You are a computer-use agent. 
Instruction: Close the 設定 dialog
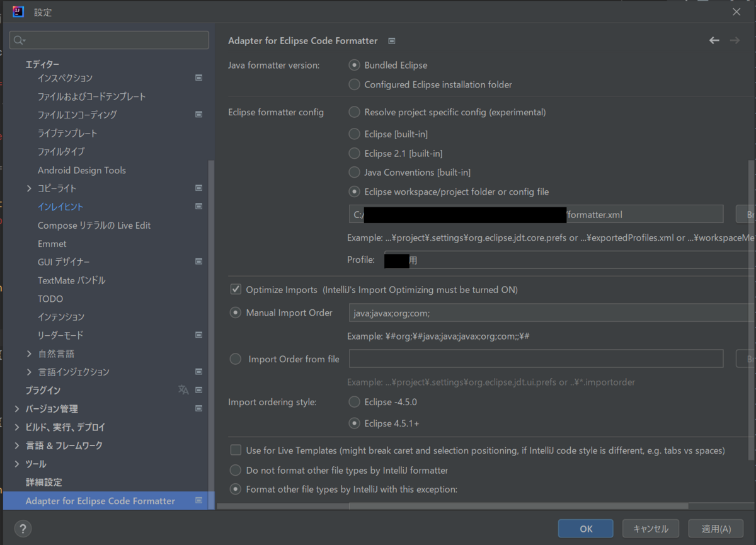pyautogui.click(x=736, y=12)
